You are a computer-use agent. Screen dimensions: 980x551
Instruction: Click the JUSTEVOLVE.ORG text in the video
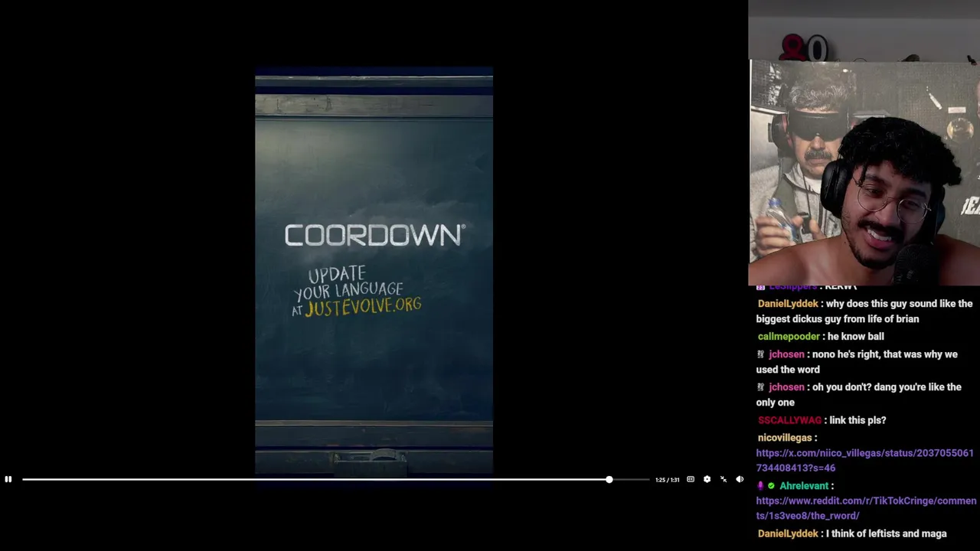pos(363,307)
